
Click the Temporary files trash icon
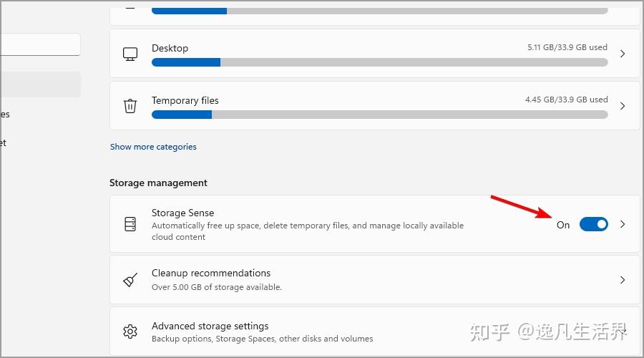[x=130, y=106]
